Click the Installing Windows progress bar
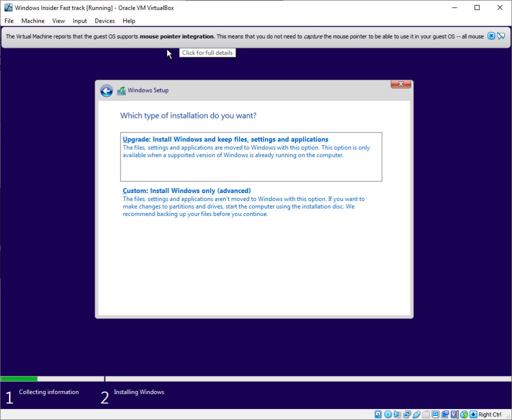The image size is (512, 420). 308,379
